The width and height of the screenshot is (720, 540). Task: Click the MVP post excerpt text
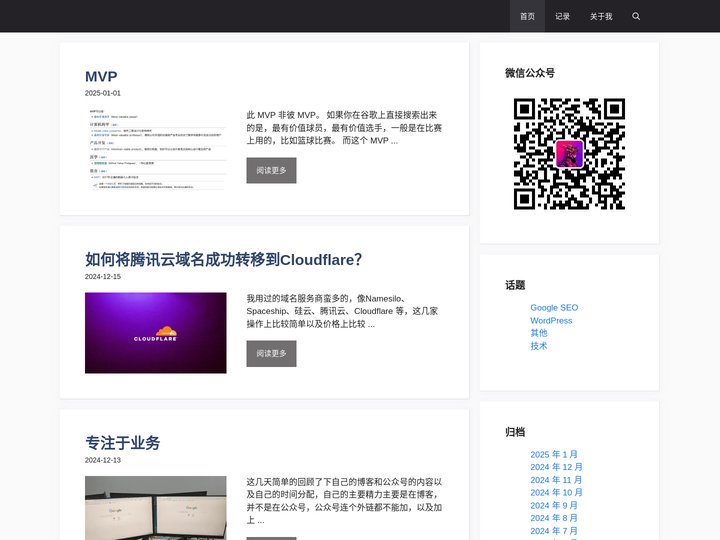(x=344, y=128)
